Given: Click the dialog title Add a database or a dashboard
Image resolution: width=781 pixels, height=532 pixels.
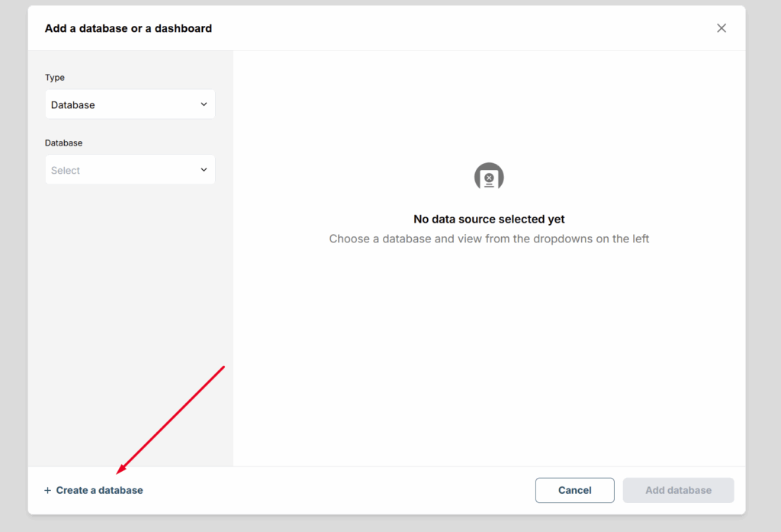Looking at the screenshot, I should coord(128,28).
